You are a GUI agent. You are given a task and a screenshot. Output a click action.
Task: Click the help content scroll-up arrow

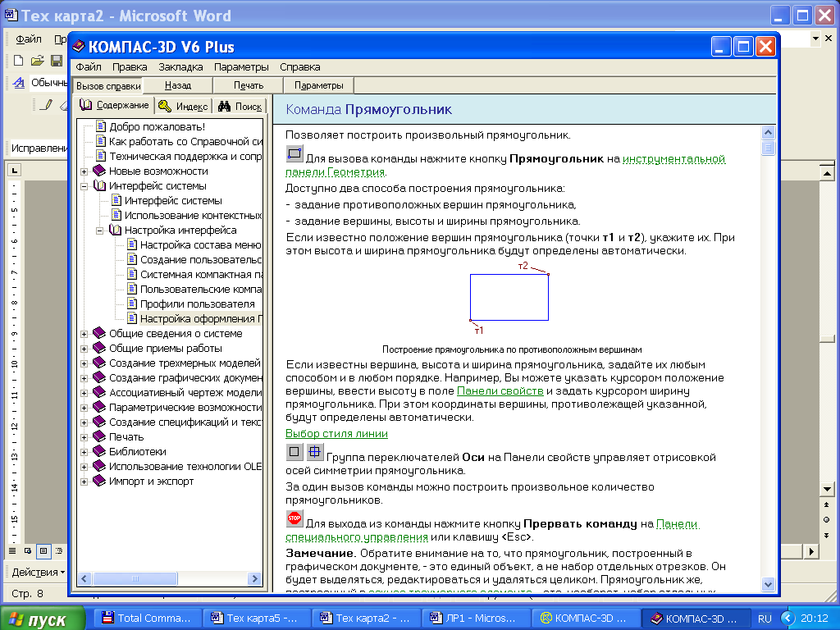(768, 132)
